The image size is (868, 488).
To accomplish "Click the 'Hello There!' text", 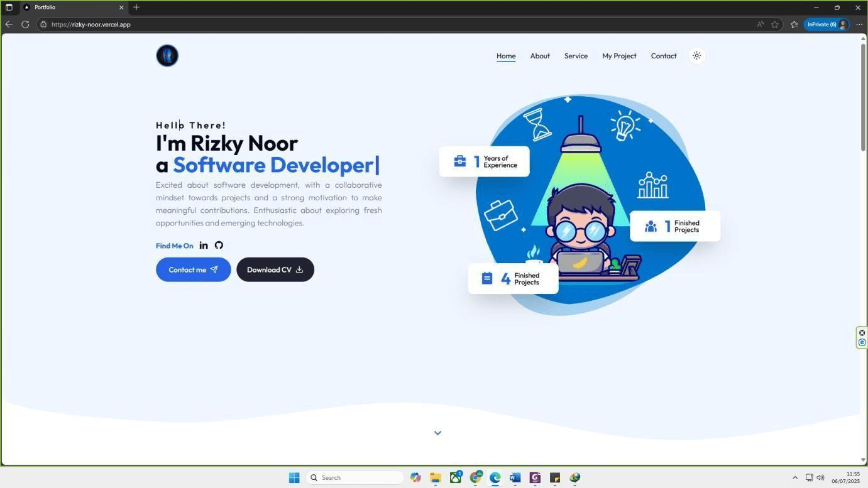I will coord(191,126).
